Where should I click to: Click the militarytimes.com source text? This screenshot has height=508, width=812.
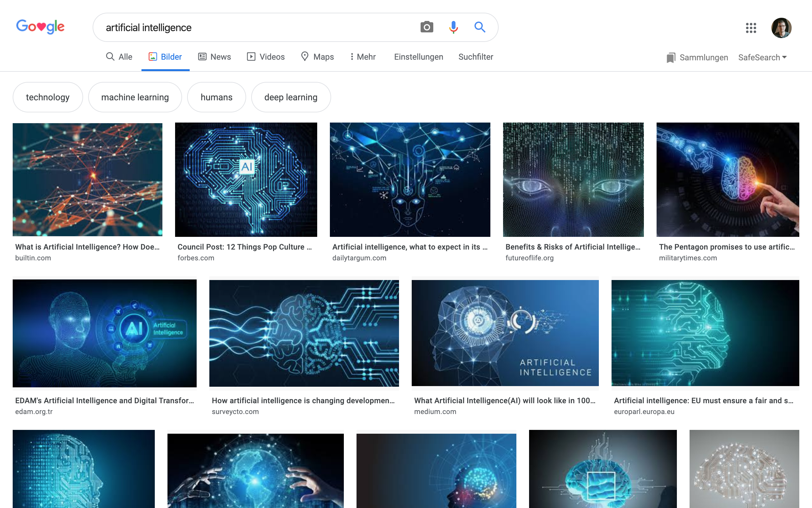tap(688, 258)
